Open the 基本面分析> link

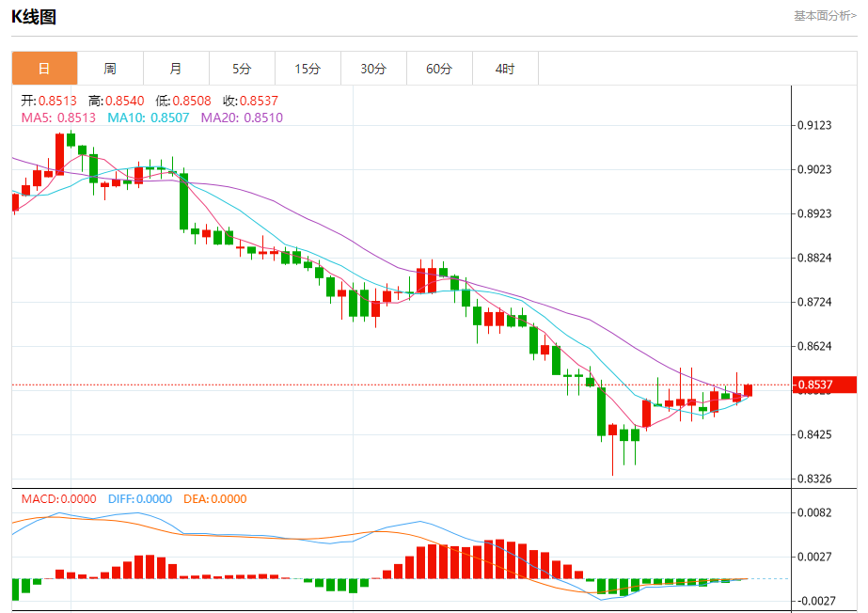click(825, 16)
